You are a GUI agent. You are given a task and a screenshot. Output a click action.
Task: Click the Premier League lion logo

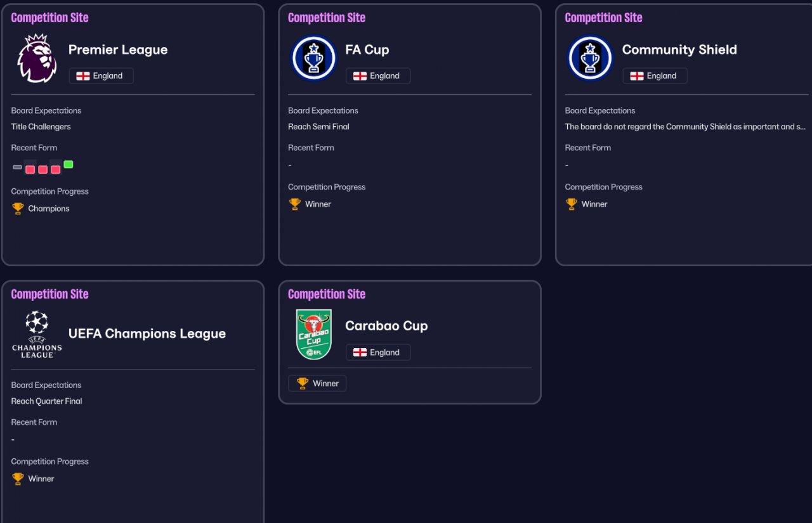tap(37, 58)
